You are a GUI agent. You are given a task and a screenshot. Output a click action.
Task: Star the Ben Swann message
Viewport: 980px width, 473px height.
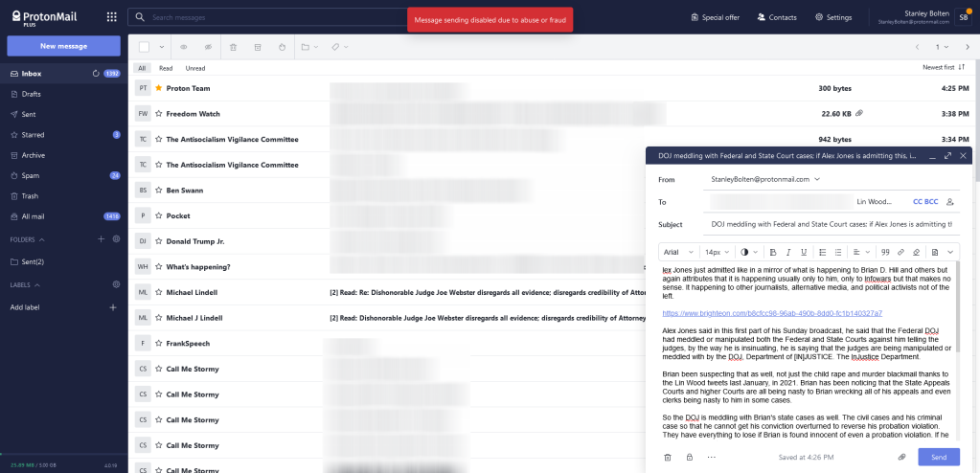tap(159, 190)
